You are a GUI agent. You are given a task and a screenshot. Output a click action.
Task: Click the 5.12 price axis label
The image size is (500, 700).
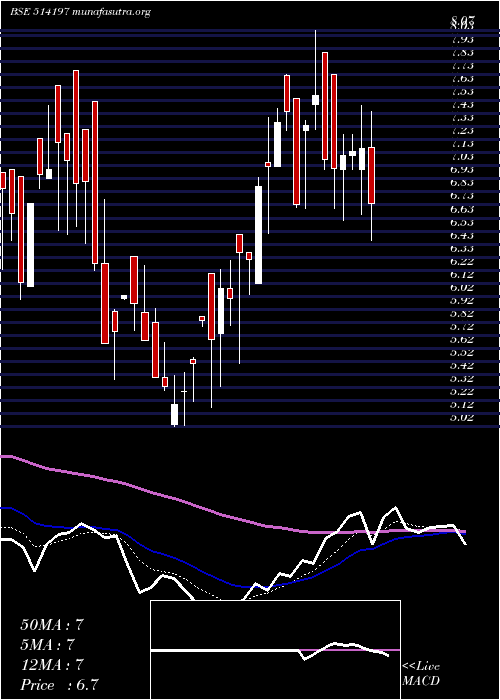click(x=462, y=404)
